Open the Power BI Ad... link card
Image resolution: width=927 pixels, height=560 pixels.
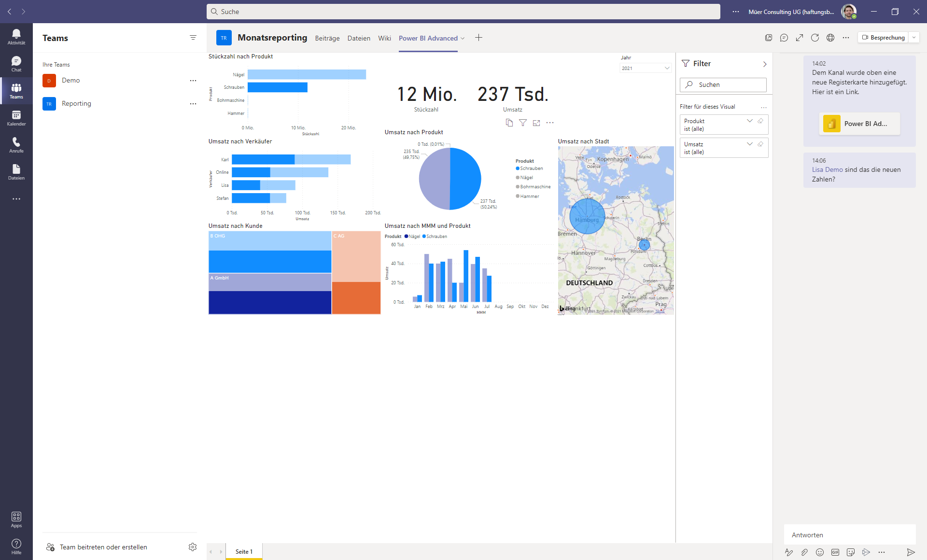(859, 124)
